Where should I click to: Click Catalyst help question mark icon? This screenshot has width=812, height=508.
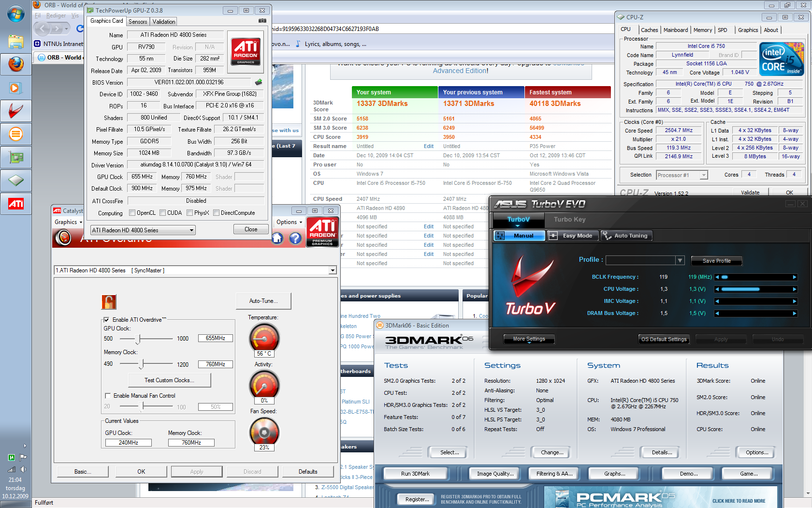point(295,238)
